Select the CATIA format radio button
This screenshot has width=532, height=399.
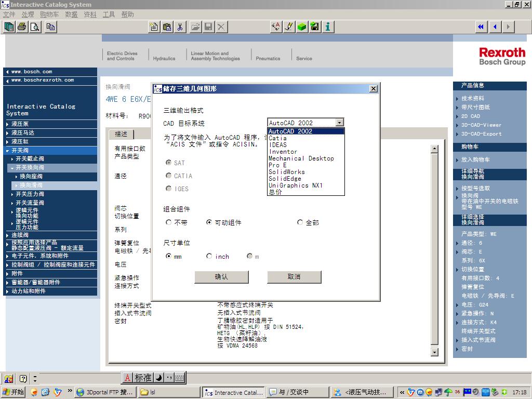point(168,176)
